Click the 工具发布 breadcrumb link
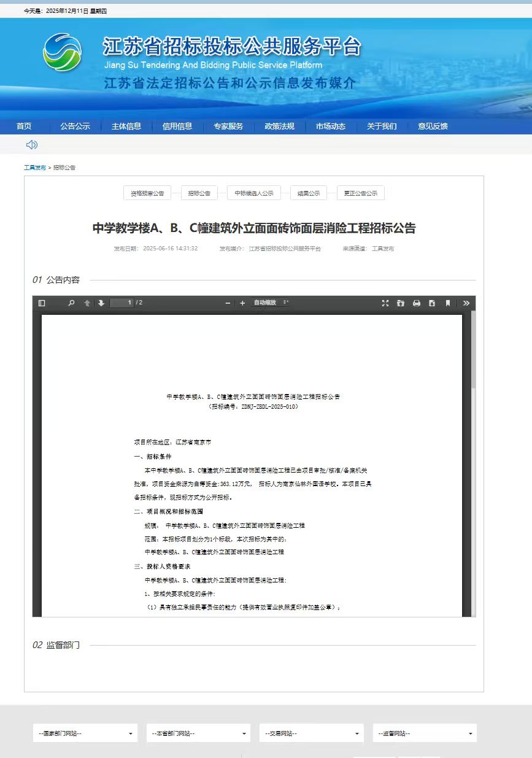The height and width of the screenshot is (758, 532). (x=34, y=168)
